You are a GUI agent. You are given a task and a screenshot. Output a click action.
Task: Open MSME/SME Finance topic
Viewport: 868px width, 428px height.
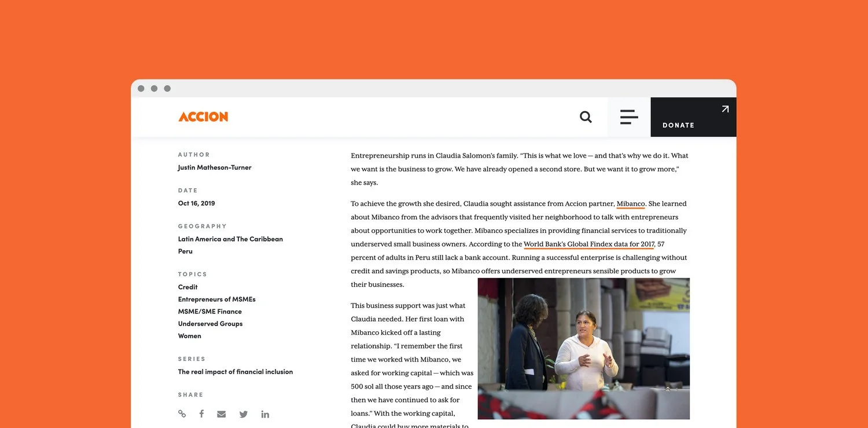point(209,312)
